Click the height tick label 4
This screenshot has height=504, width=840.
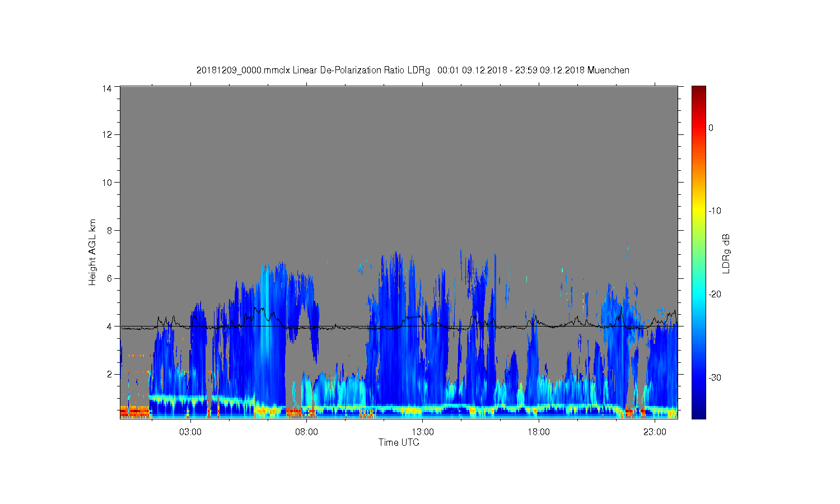tap(110, 326)
